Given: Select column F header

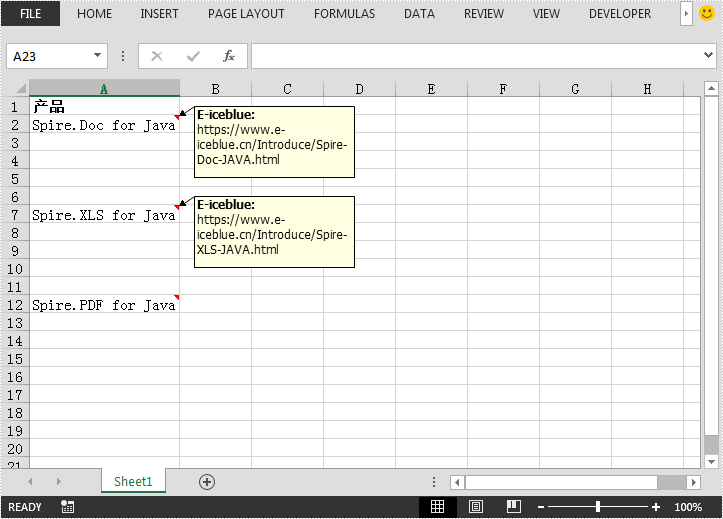Looking at the screenshot, I should [503, 88].
